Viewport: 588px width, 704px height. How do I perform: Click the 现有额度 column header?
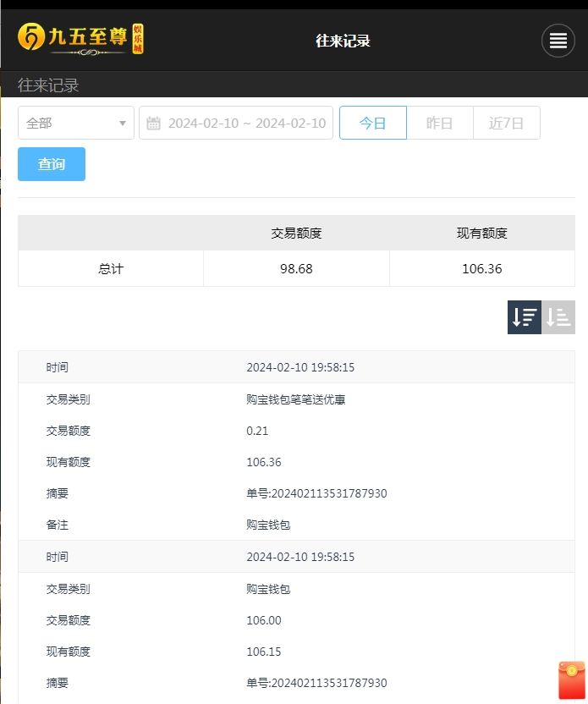(x=481, y=234)
